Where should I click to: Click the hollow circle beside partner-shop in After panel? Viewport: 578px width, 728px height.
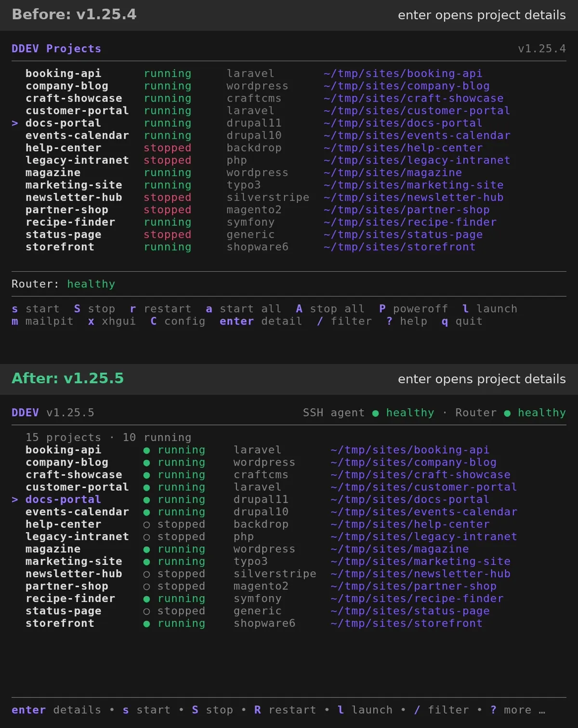tap(146, 587)
